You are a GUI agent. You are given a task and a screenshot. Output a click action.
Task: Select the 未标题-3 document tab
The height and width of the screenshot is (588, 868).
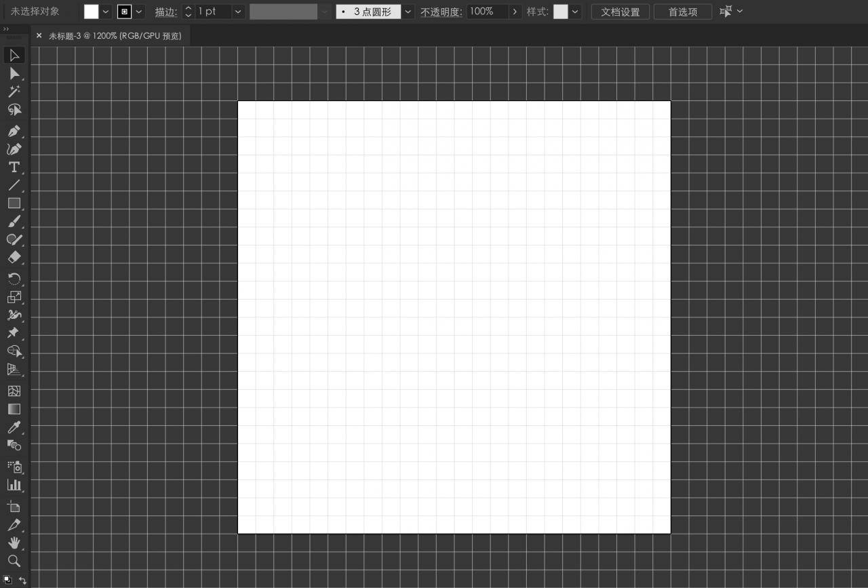click(x=115, y=36)
